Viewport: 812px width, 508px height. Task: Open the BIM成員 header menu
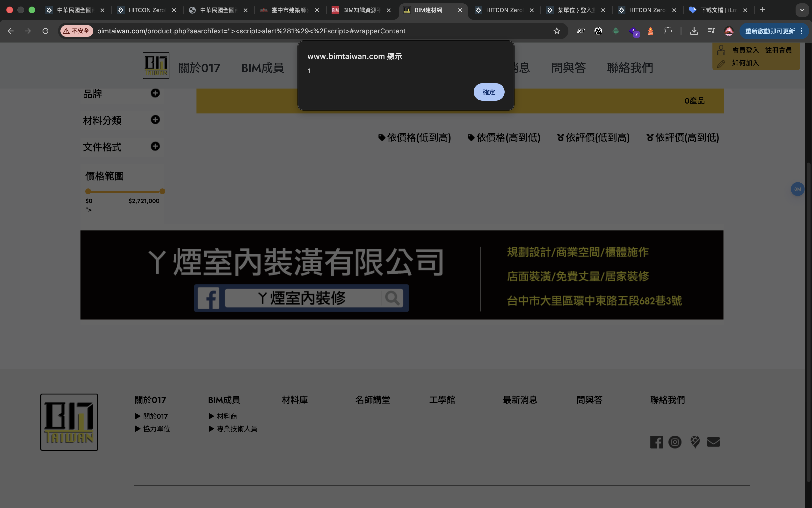(x=263, y=68)
